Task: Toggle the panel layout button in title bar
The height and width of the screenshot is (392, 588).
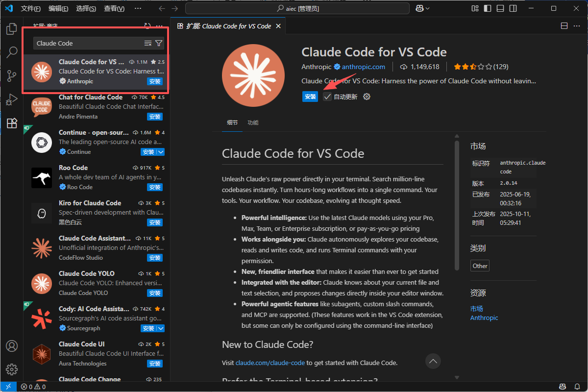Action: [499, 8]
